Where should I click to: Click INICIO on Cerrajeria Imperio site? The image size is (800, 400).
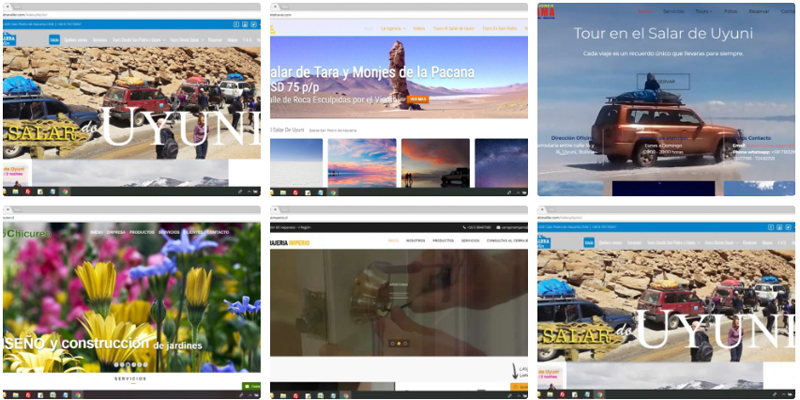tap(393, 240)
